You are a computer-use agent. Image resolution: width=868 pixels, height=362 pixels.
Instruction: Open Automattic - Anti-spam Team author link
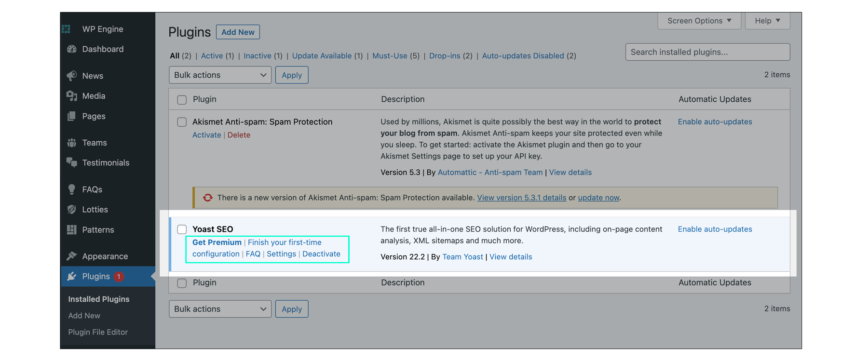pos(490,173)
